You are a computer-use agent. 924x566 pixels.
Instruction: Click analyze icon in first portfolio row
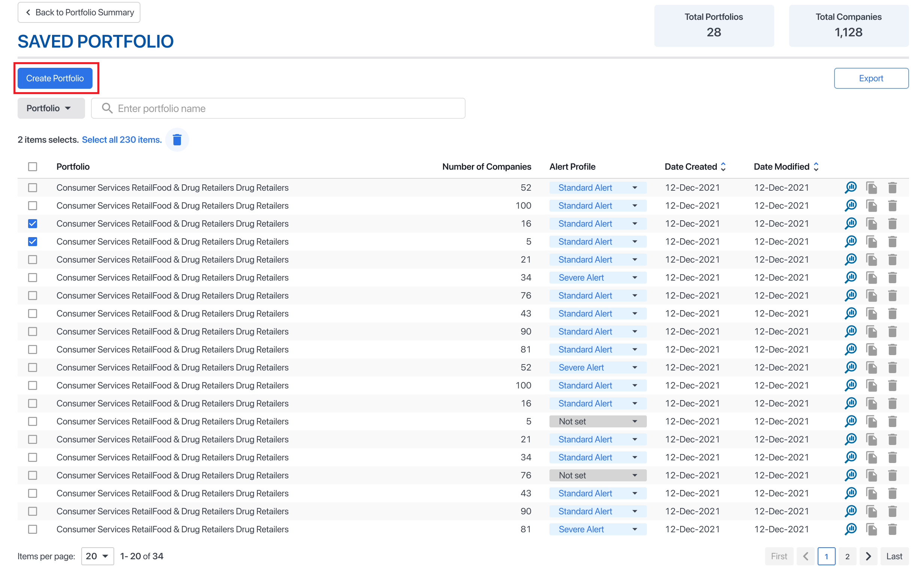click(x=851, y=188)
